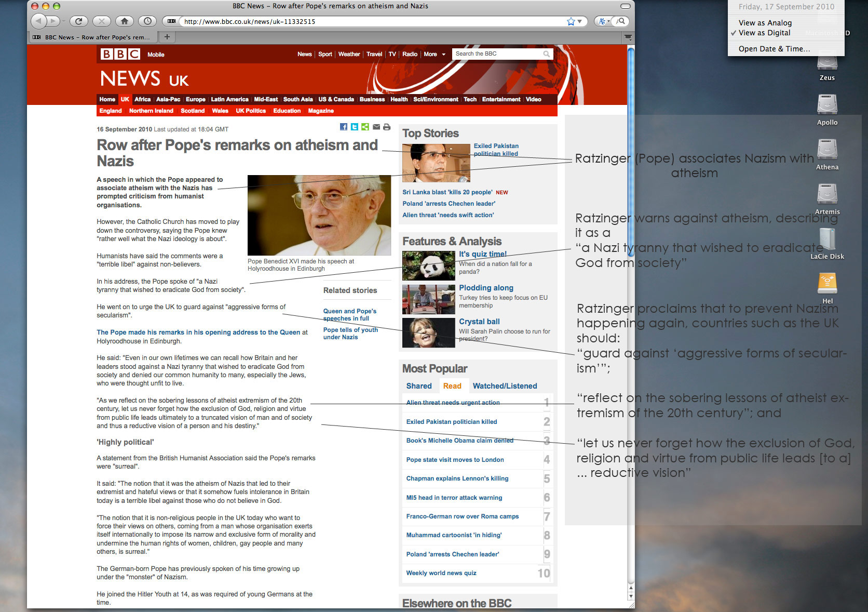Click the Top Stories politician thumbnail

436,163
